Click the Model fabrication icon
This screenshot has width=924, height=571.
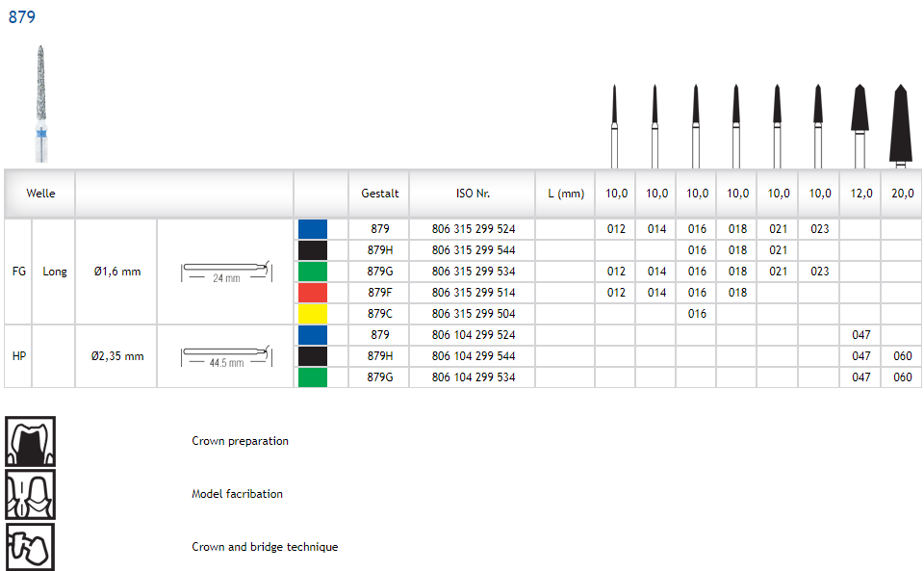coord(30,494)
